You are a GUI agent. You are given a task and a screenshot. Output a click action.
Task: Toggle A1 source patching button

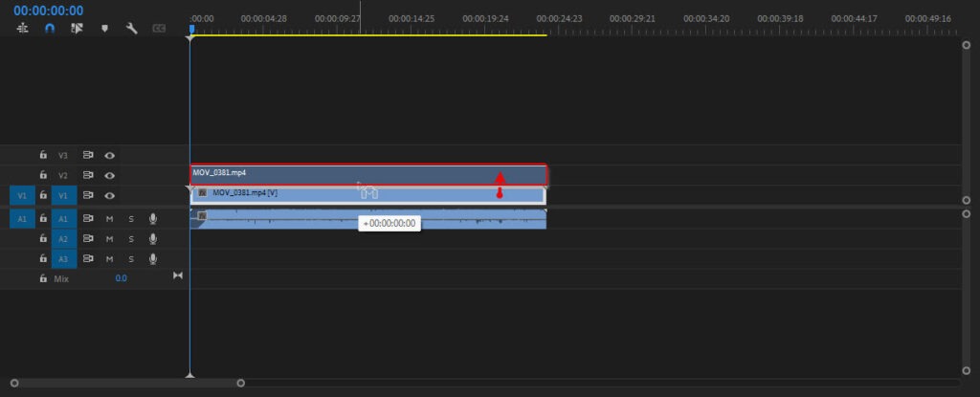tap(22, 219)
